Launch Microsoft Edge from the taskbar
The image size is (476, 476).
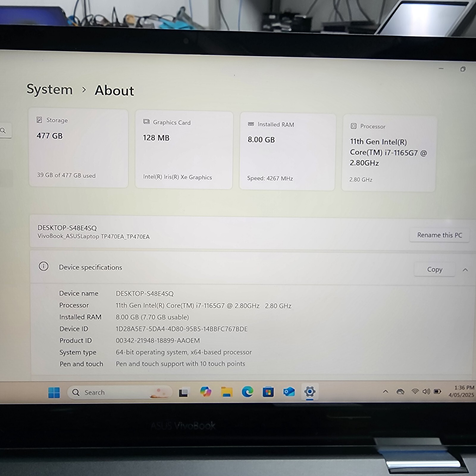(x=247, y=392)
